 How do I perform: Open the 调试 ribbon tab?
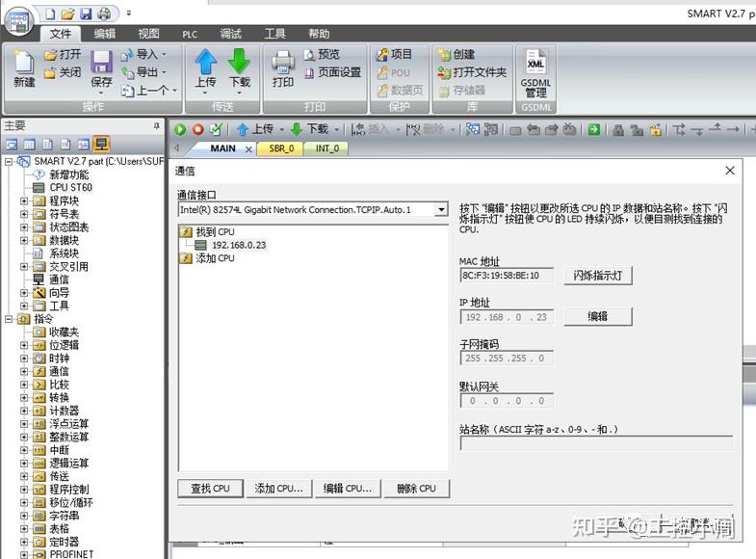[230, 34]
